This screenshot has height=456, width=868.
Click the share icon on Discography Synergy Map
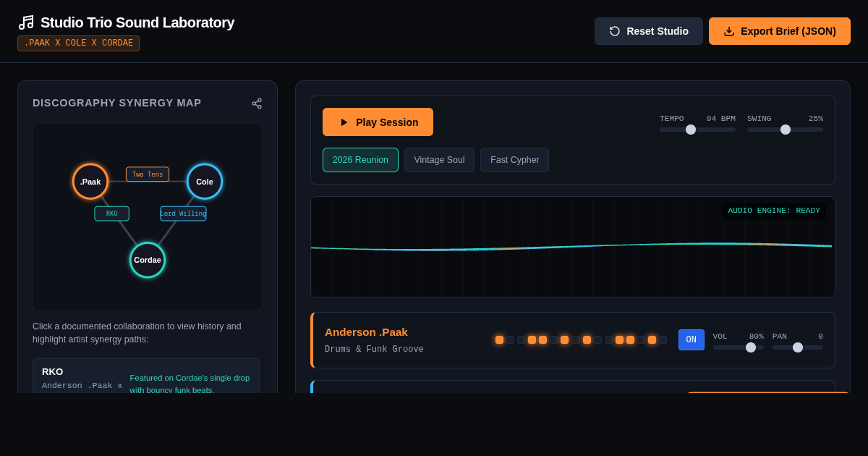click(x=257, y=104)
